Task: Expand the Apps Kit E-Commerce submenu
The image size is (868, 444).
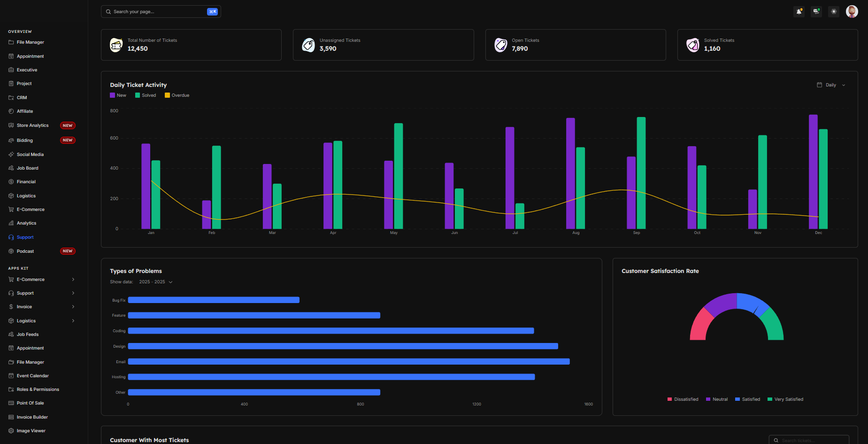Action: click(41, 280)
